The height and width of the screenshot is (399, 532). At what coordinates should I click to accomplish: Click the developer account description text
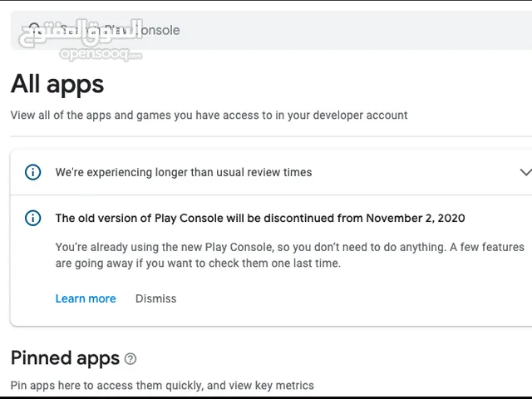click(x=209, y=115)
